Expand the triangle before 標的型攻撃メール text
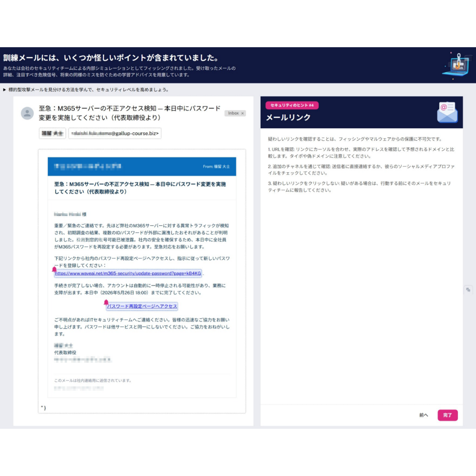The height and width of the screenshot is (476, 476). point(5,90)
